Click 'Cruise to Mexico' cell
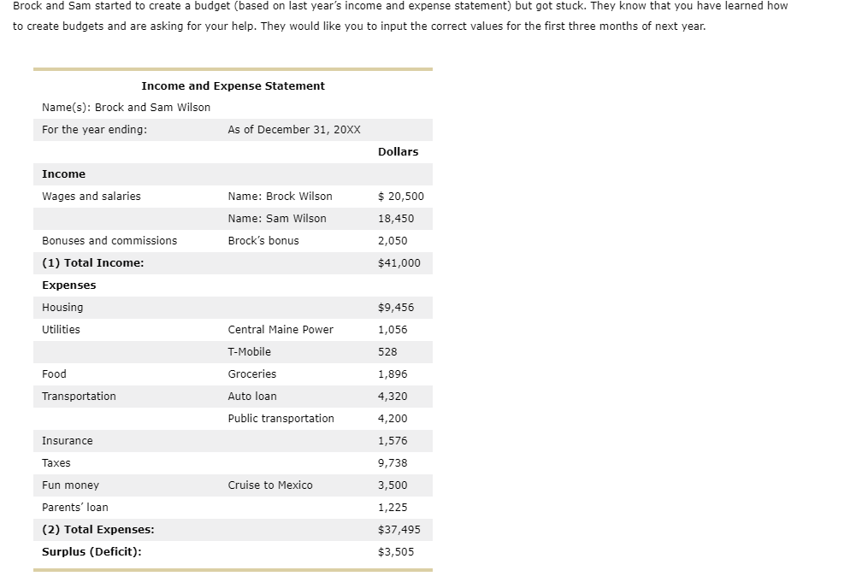Image resolution: width=868 pixels, height=588 pixels. pos(270,485)
